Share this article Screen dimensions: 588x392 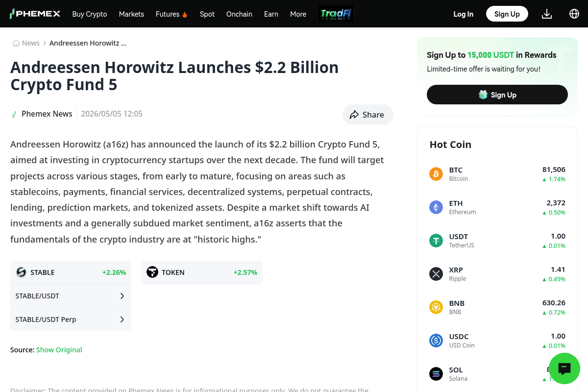click(367, 114)
